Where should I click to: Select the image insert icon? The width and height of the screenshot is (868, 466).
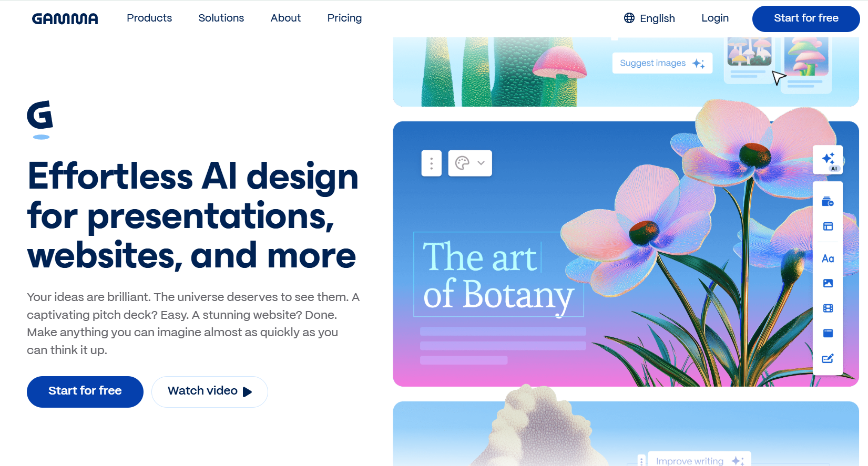click(828, 283)
